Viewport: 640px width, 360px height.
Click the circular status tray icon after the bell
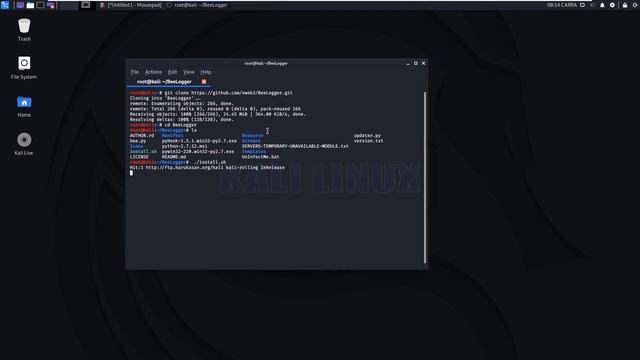(x=612, y=5)
